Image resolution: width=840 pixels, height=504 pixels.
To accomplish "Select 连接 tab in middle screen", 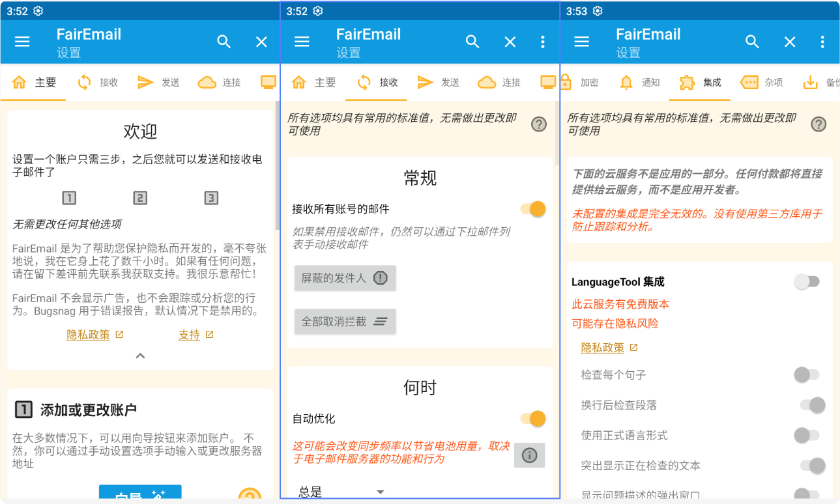I will [x=499, y=83].
